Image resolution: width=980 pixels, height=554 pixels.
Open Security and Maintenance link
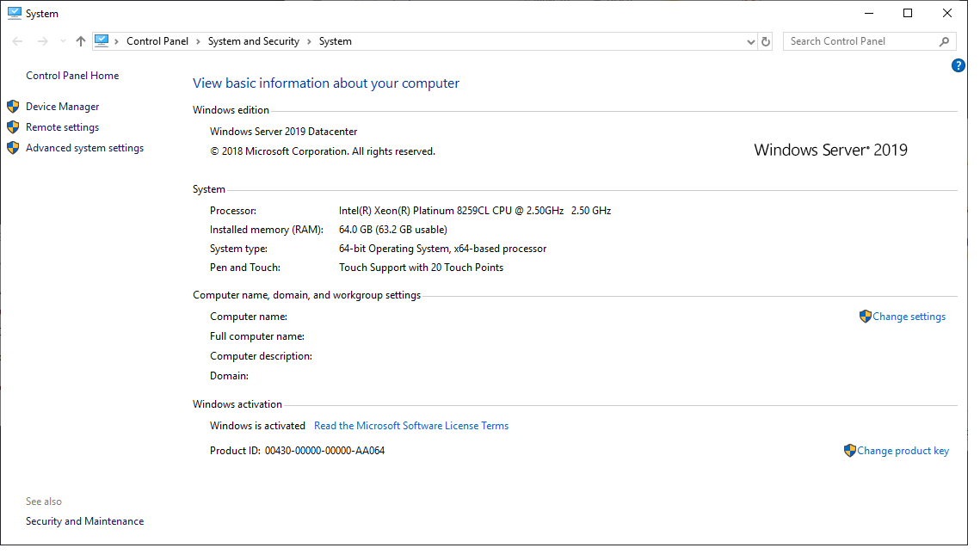tap(84, 521)
